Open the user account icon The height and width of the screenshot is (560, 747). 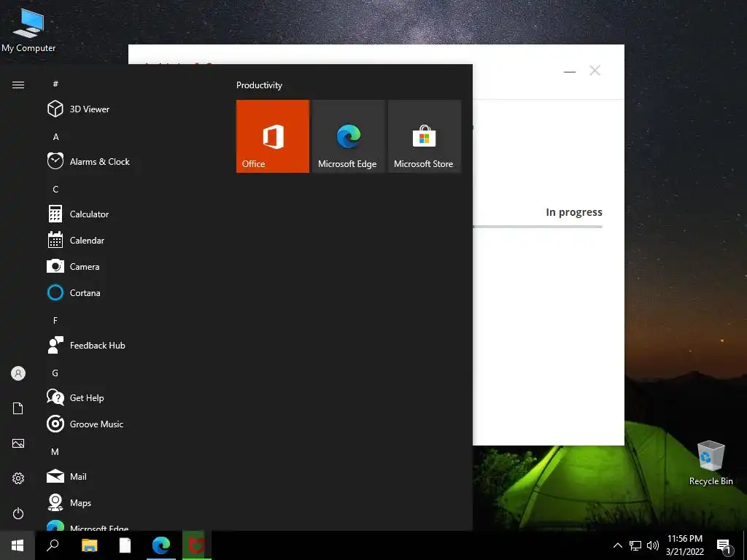pyautogui.click(x=18, y=373)
